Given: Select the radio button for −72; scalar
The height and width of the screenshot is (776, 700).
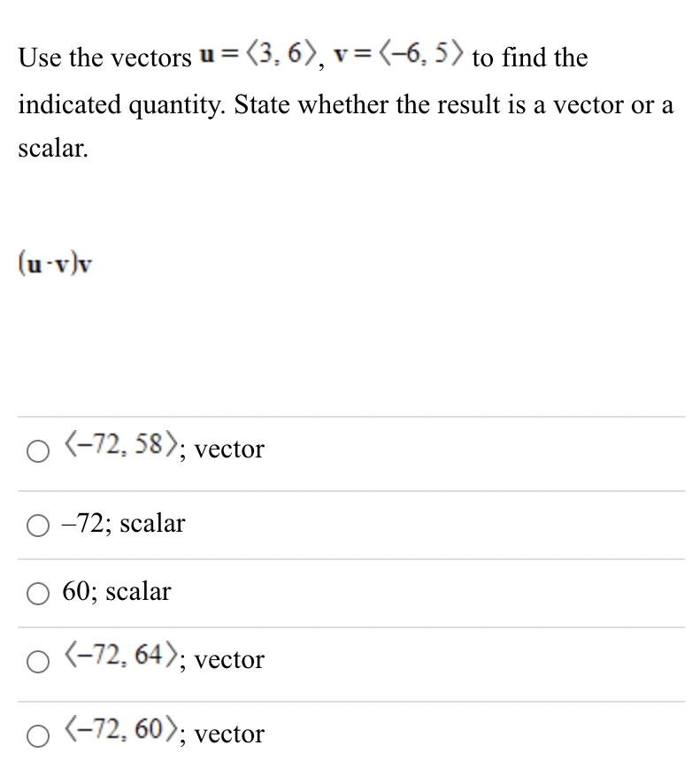Looking at the screenshot, I should tap(37, 526).
